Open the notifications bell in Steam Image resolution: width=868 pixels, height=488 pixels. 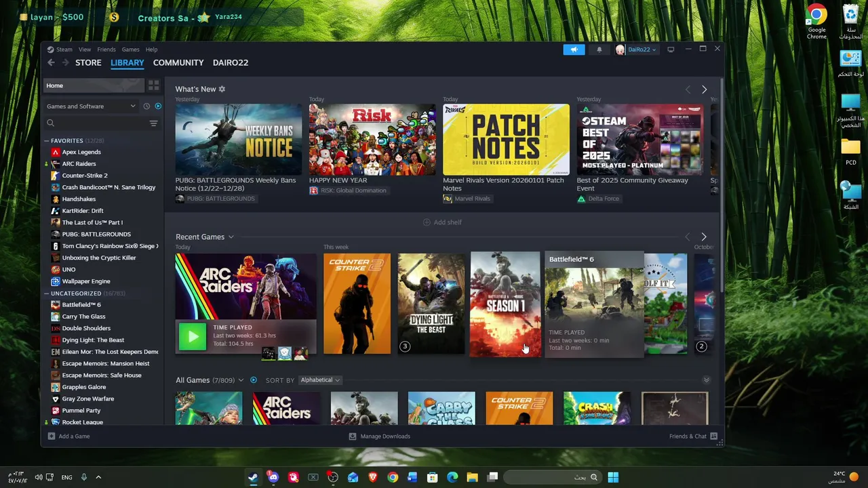[x=599, y=49]
